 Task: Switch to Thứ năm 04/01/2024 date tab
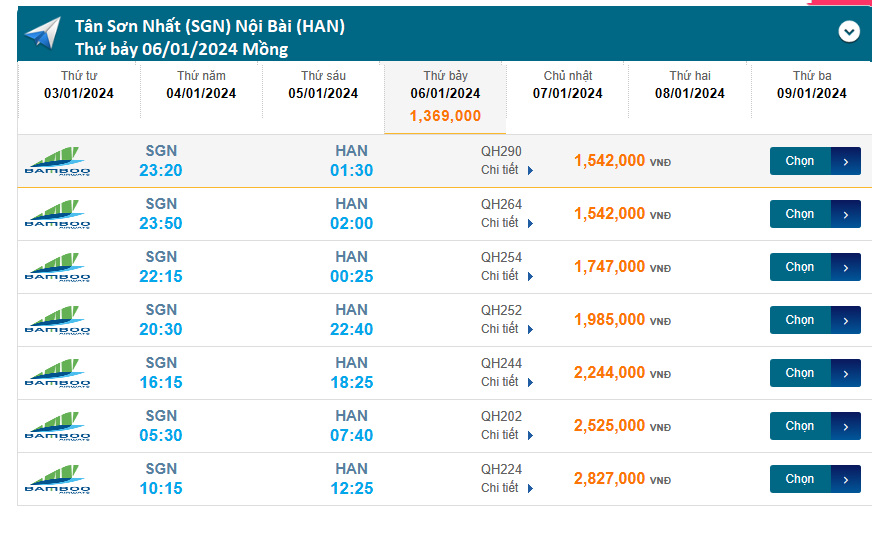pos(201,85)
